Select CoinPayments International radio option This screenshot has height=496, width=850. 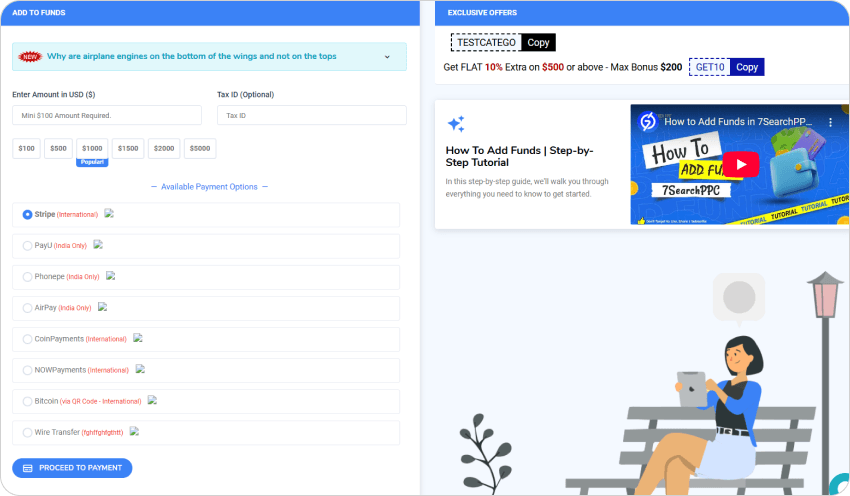[x=27, y=339]
